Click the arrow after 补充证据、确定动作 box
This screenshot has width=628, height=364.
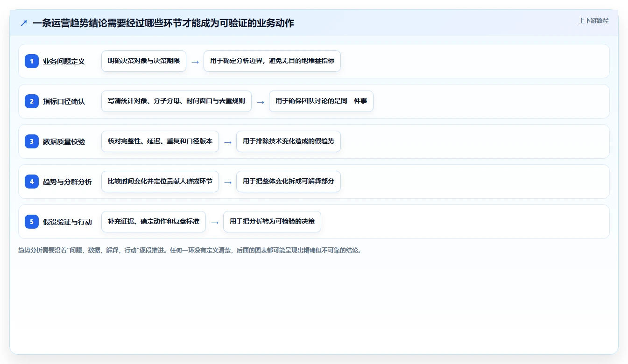point(215,222)
